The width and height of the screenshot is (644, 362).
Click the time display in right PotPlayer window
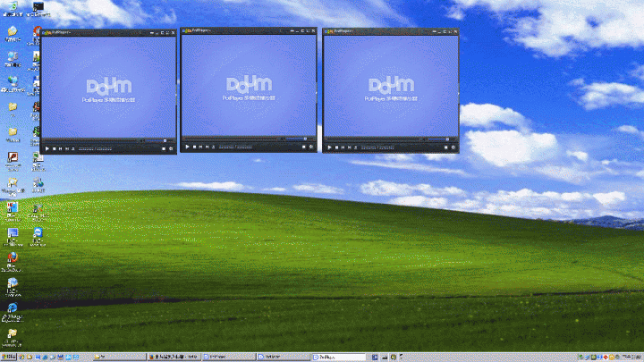pos(377,147)
